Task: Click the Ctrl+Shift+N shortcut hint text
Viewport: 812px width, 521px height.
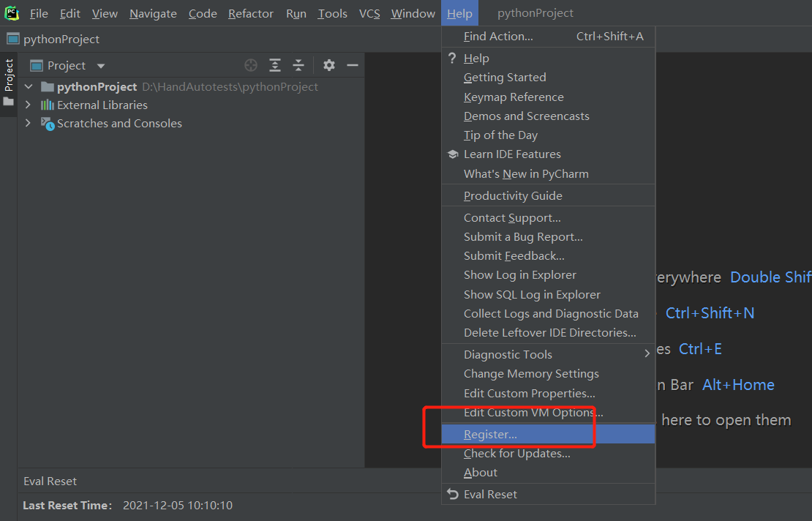Action: coord(710,312)
